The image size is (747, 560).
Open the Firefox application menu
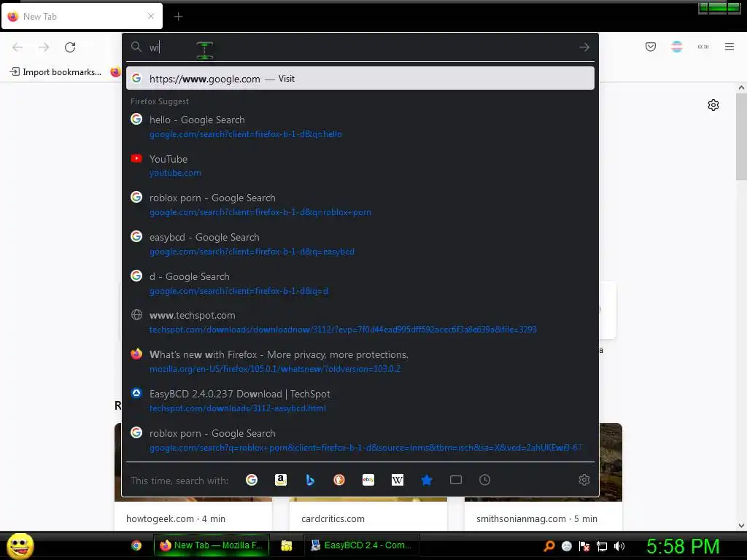click(729, 47)
